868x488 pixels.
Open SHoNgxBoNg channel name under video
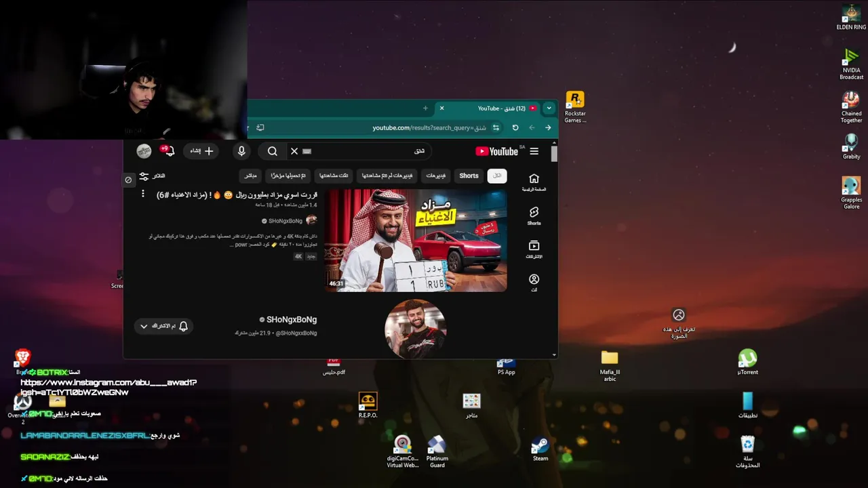click(285, 221)
